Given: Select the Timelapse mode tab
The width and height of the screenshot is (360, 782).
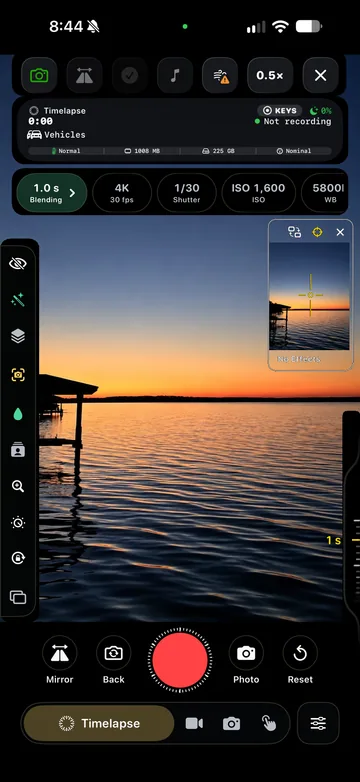Looking at the screenshot, I should pyautogui.click(x=99, y=723).
